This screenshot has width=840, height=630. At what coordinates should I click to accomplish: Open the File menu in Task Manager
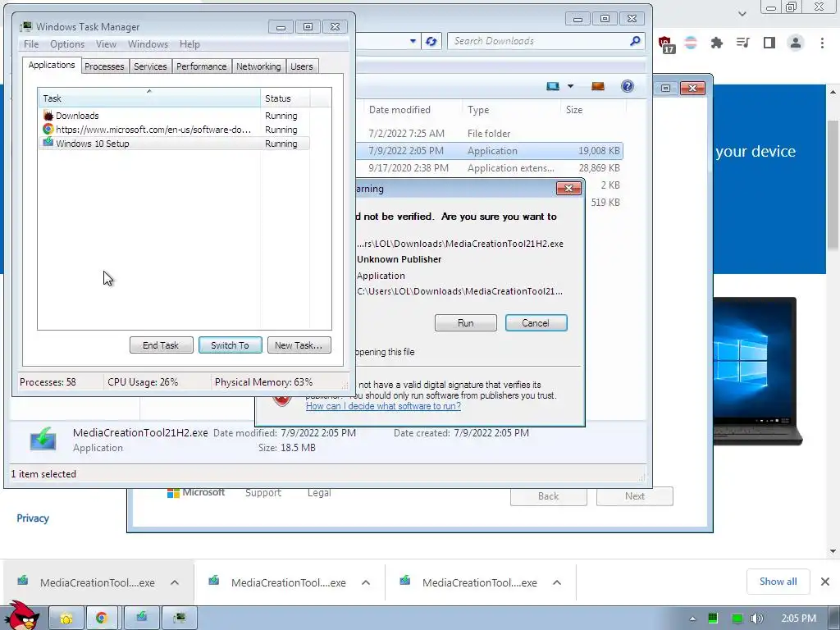pos(31,44)
